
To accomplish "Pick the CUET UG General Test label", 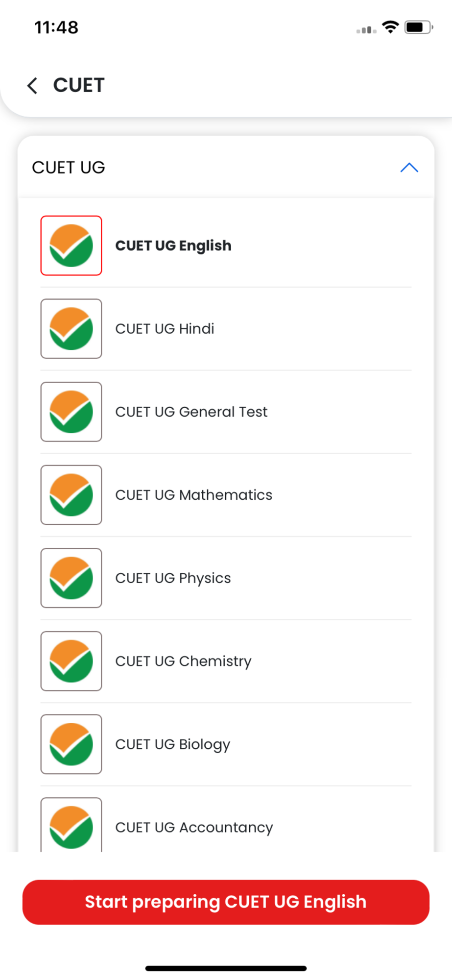I will coord(191,412).
